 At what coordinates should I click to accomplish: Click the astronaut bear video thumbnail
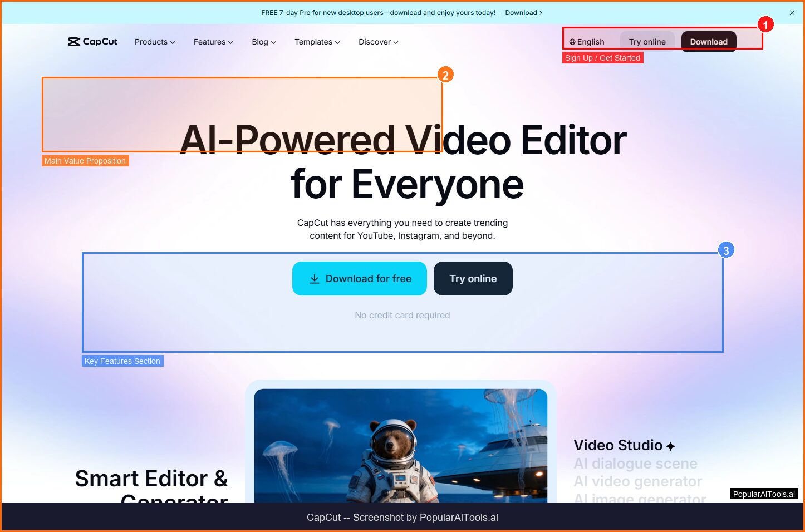click(x=401, y=445)
